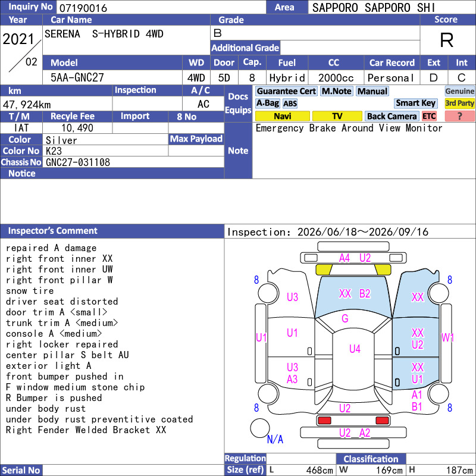Click the N/A spare tire circle
This screenshot has width=476, height=476.
(260, 428)
